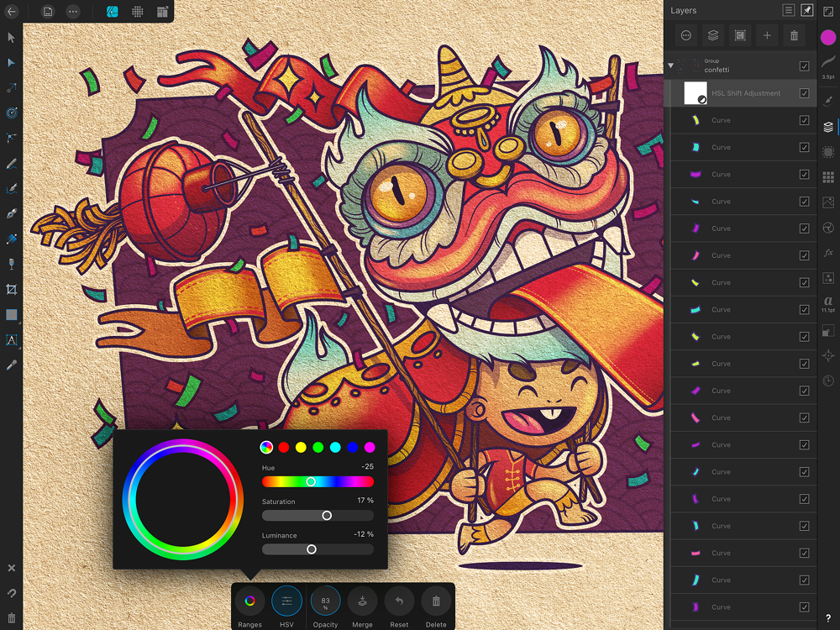This screenshot has height=630, width=840.
Task: Uncheck the confetti group visibility checkbox
Action: pyautogui.click(x=804, y=66)
